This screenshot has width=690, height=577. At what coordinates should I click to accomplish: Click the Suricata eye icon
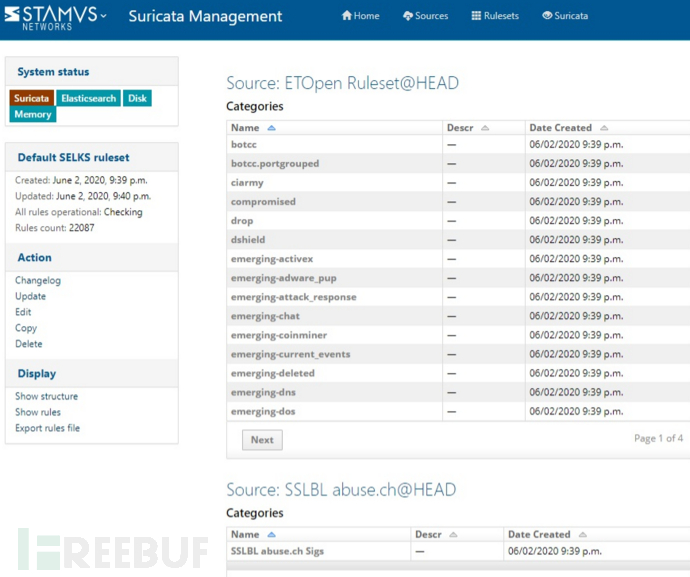(x=547, y=15)
